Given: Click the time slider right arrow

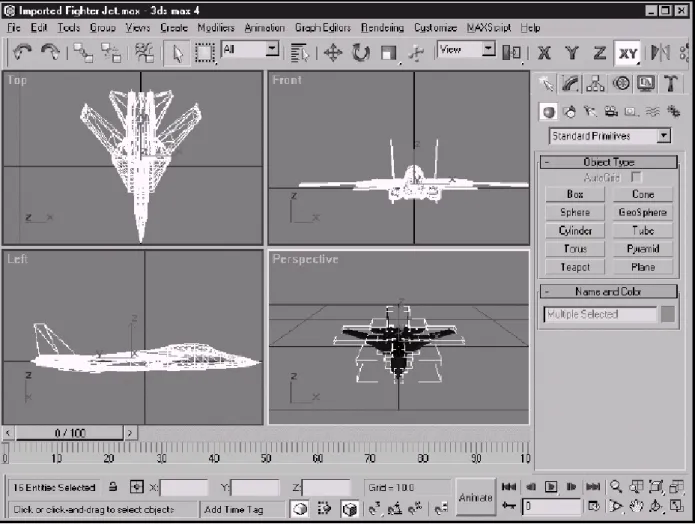Looking at the screenshot, I should click(130, 433).
